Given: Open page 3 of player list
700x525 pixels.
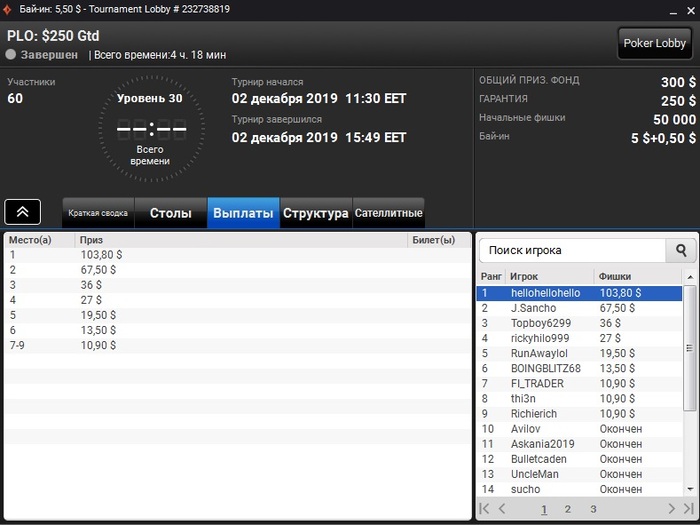Looking at the screenshot, I should click(593, 509).
